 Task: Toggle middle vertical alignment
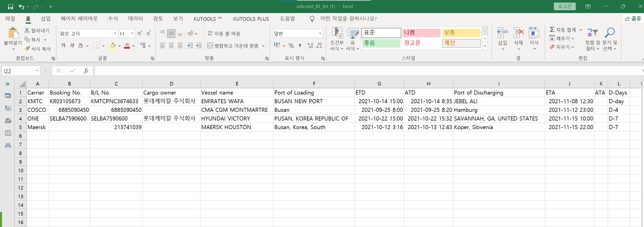[171, 33]
